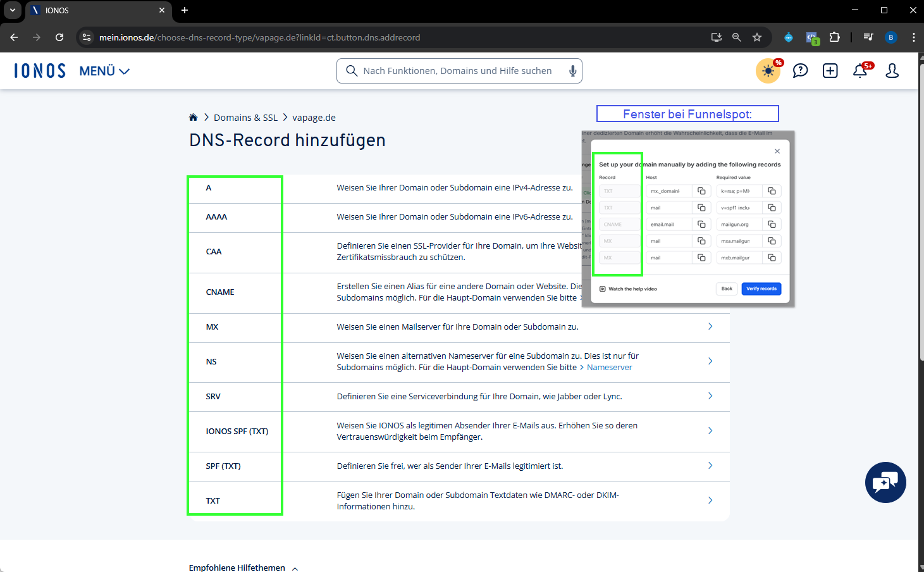This screenshot has height=572, width=924.
Task: Collapse the Empfohlene Hilfethemen section
Action: click(243, 568)
